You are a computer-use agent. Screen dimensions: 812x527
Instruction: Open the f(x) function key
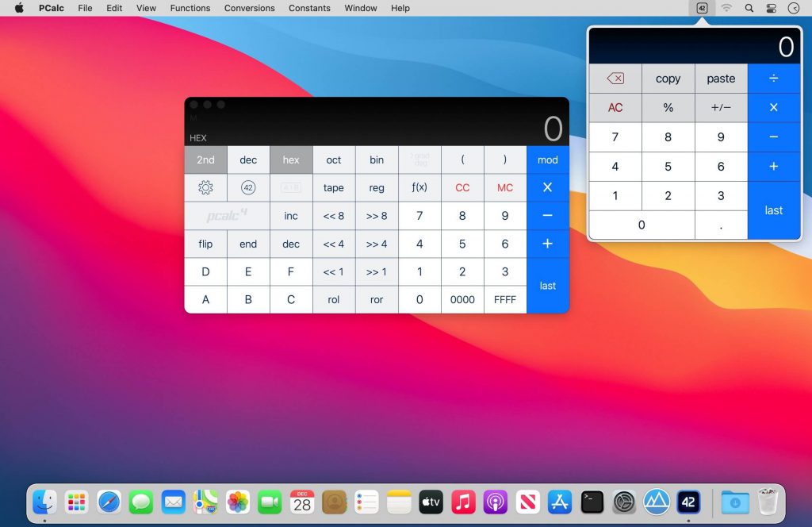(419, 187)
